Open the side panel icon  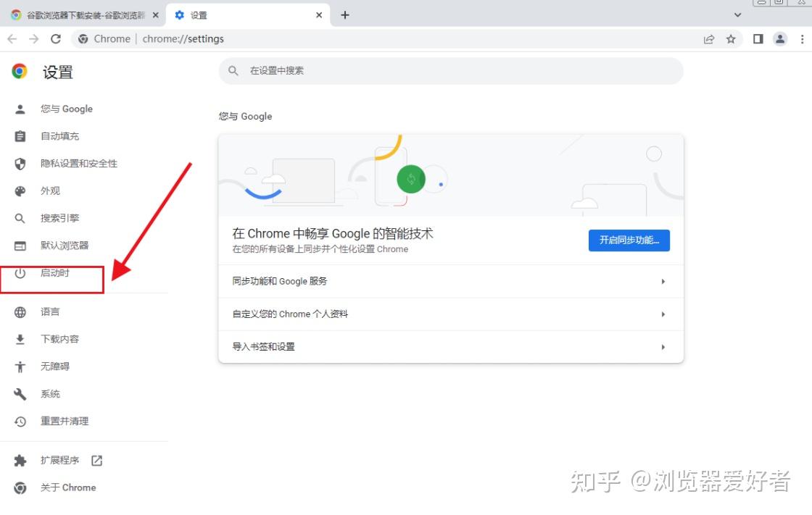(x=758, y=39)
